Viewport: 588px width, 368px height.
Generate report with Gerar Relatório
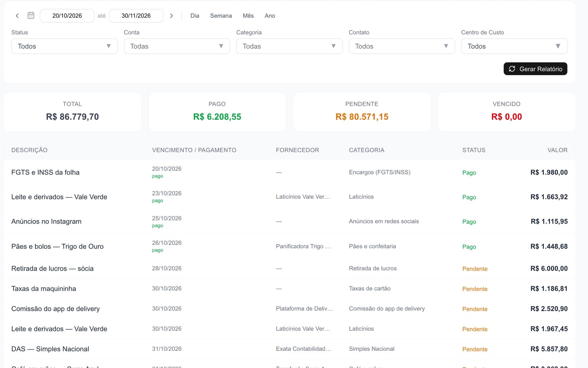tap(535, 69)
